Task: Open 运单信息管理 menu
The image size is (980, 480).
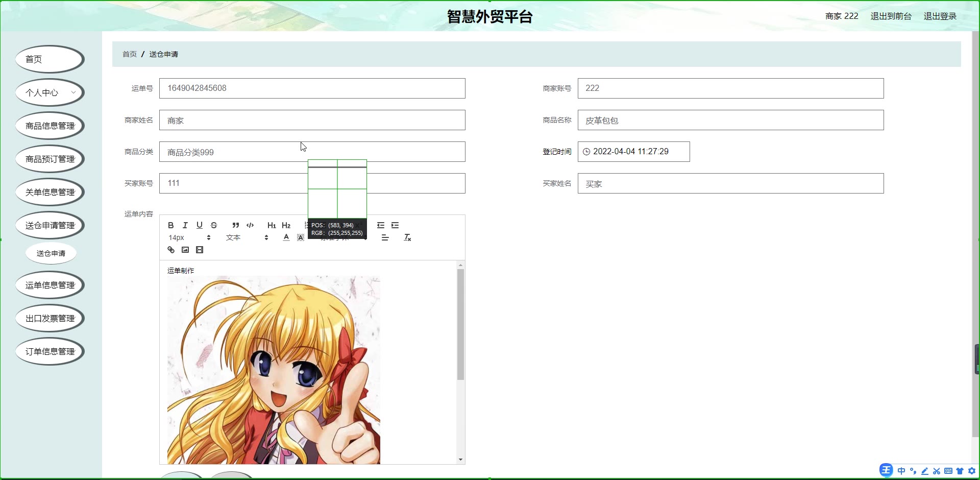Action: [50, 285]
